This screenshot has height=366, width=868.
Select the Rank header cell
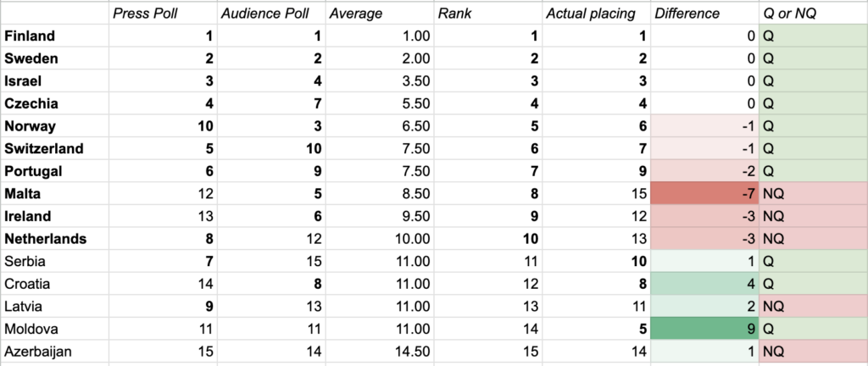click(488, 14)
